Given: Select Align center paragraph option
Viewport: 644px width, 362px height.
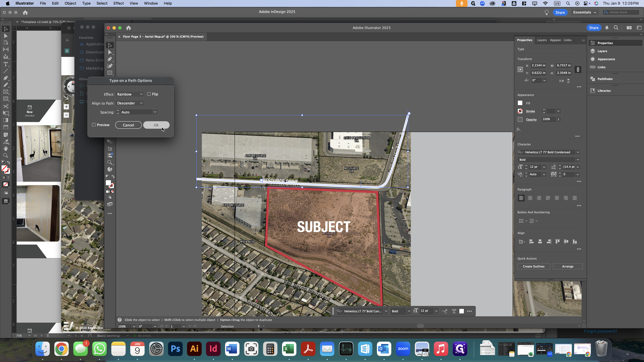Looking at the screenshot, I should coord(530,198).
